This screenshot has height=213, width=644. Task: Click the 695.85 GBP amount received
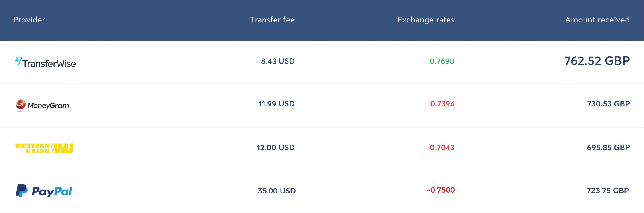coord(608,148)
